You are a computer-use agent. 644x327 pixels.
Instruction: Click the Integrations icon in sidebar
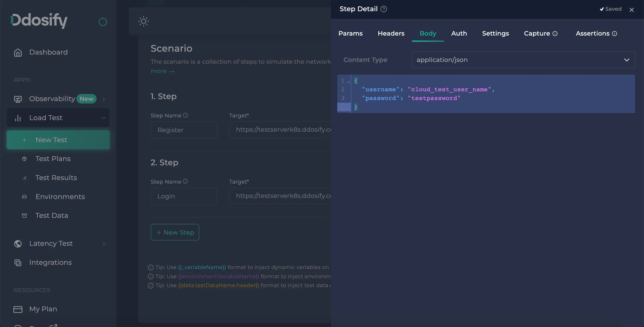18,263
